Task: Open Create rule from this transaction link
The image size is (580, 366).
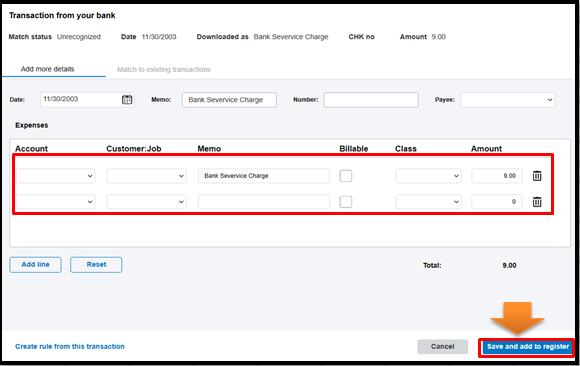Action: point(70,346)
